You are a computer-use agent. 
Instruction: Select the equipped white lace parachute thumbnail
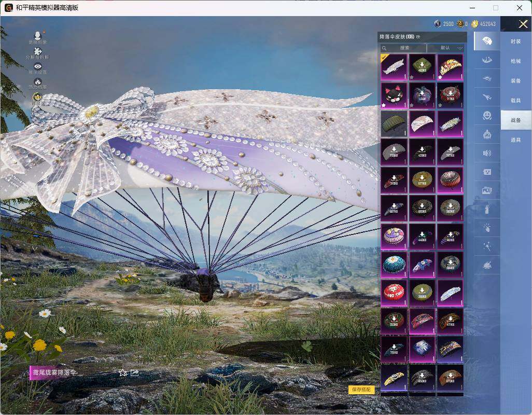coord(394,67)
